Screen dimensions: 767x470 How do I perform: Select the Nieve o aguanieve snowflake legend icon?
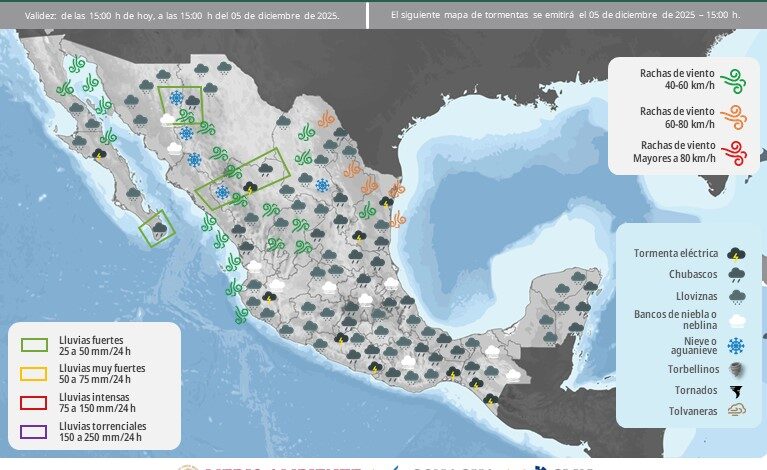[x=736, y=345]
